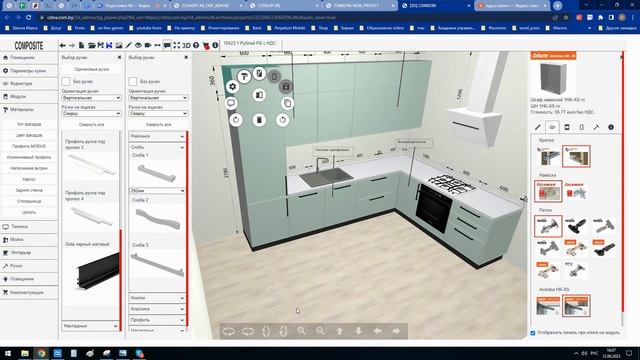The image size is (640, 360).
Task: Click the fullscreen expand icon in toolbar
Action: pos(176,45)
